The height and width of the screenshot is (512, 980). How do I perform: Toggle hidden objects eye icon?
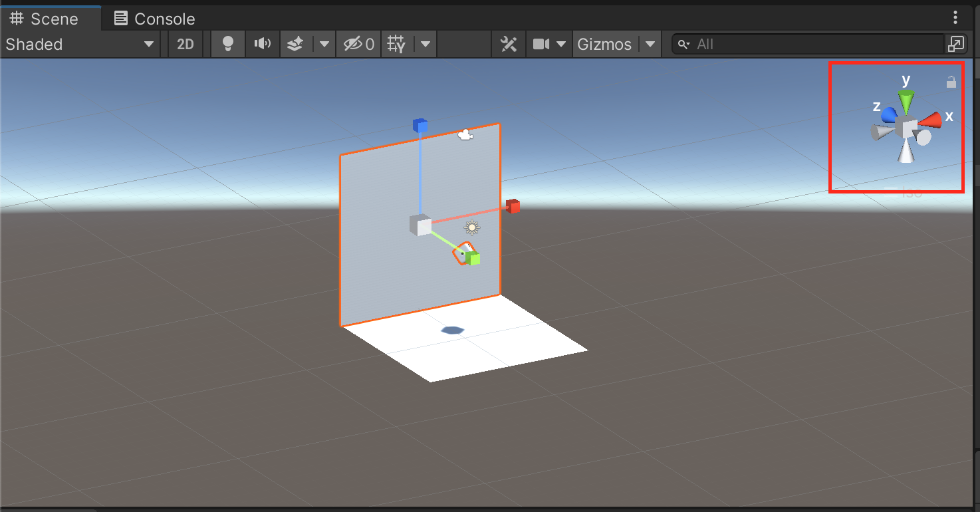tap(358, 45)
